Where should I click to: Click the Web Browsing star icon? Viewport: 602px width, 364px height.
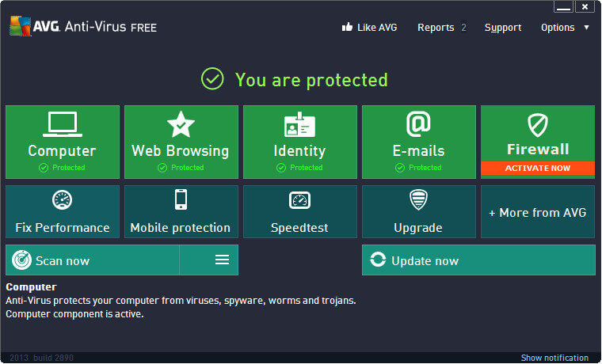(181, 124)
